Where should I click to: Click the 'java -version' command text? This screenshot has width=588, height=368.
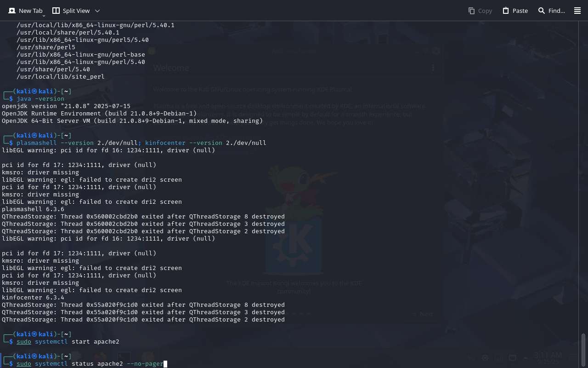click(x=40, y=99)
